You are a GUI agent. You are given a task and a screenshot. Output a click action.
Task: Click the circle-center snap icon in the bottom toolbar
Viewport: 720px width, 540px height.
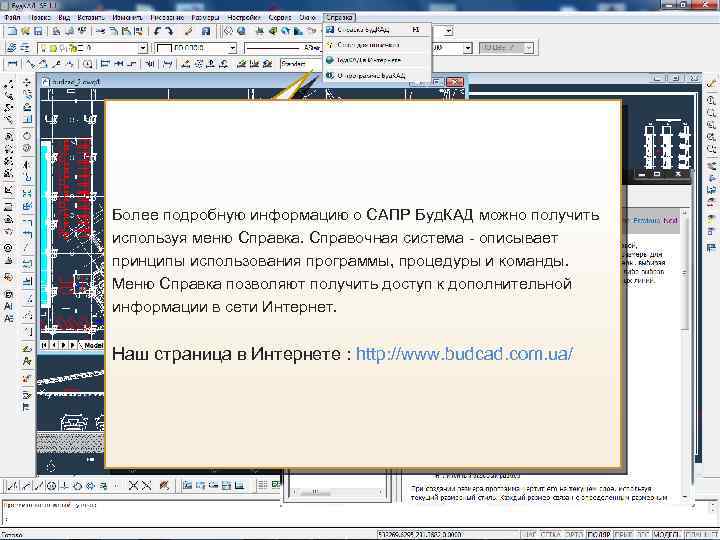pyautogui.click(x=52, y=485)
